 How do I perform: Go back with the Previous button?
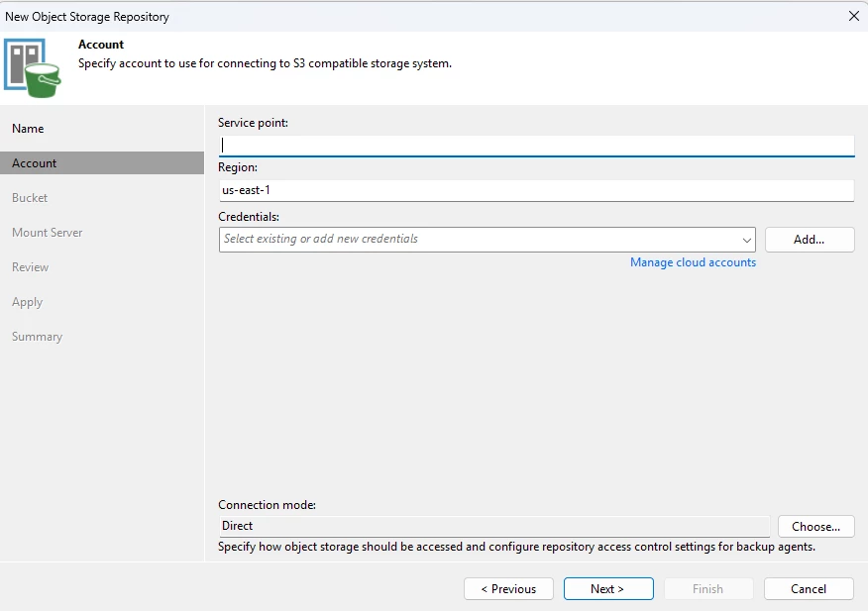(x=508, y=589)
